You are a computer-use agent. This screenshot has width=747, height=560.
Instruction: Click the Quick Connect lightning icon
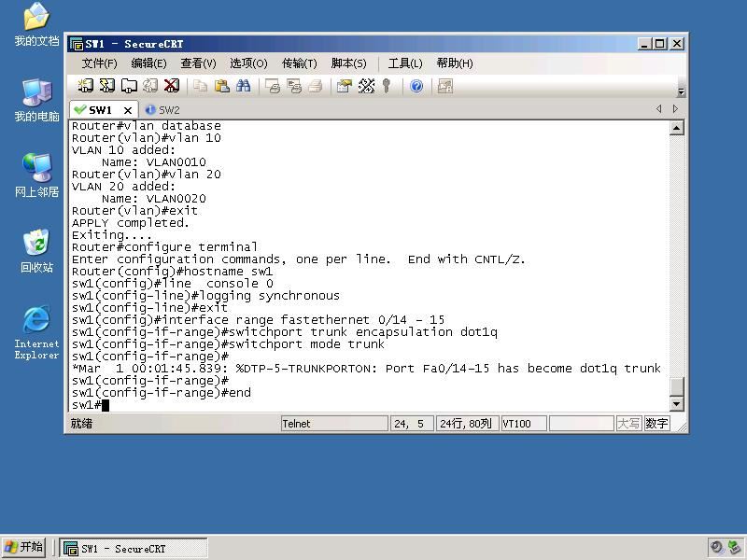point(106,86)
